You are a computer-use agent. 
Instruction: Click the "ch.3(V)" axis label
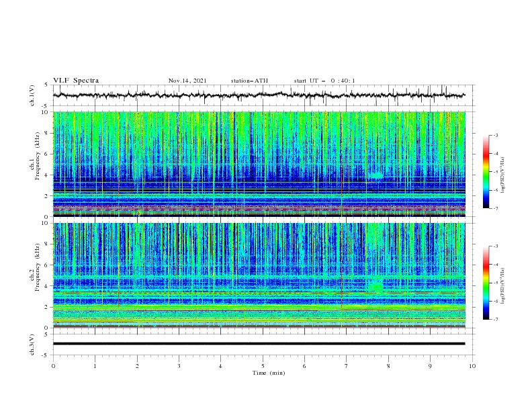pyautogui.click(x=32, y=345)
